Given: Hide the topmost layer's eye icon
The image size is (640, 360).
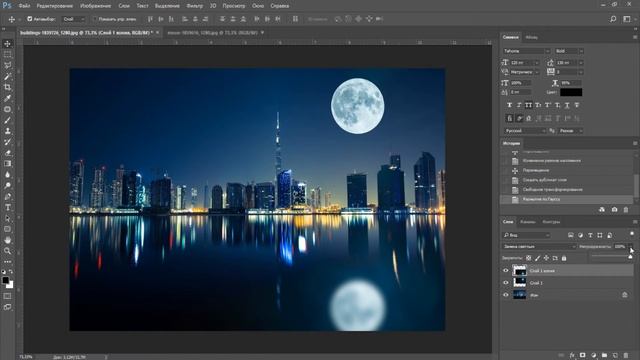Looking at the screenshot, I should click(x=506, y=271).
